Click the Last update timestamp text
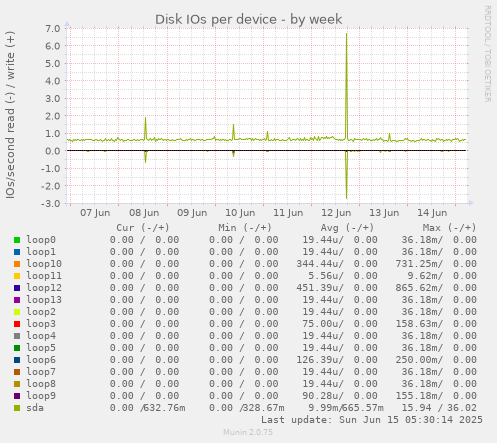 pos(372,420)
